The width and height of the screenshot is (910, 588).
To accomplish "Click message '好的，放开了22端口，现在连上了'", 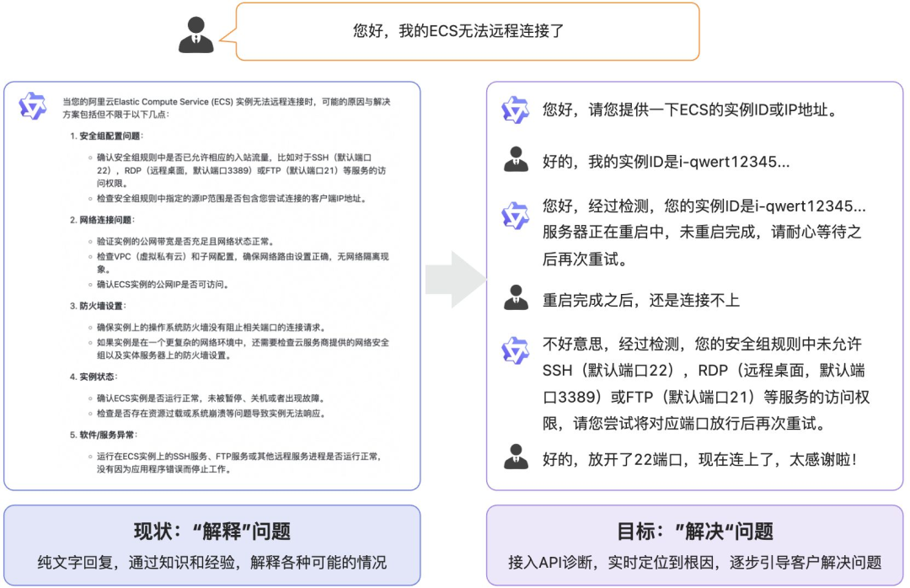I will pos(700,460).
